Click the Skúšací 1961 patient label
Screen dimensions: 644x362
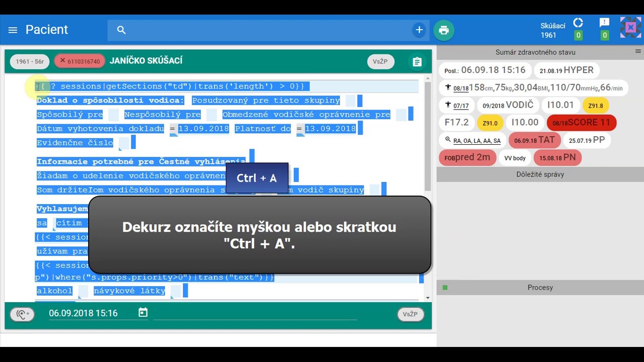pyautogui.click(x=553, y=31)
